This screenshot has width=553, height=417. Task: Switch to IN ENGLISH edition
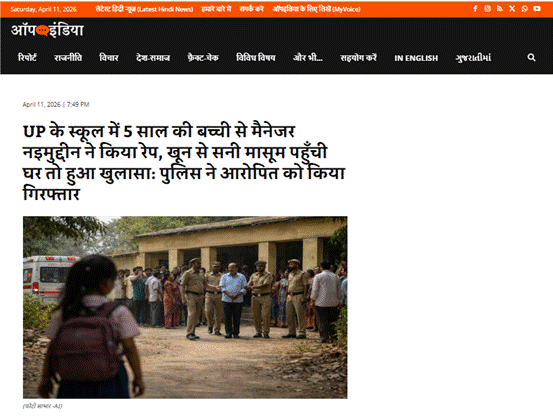(416, 58)
